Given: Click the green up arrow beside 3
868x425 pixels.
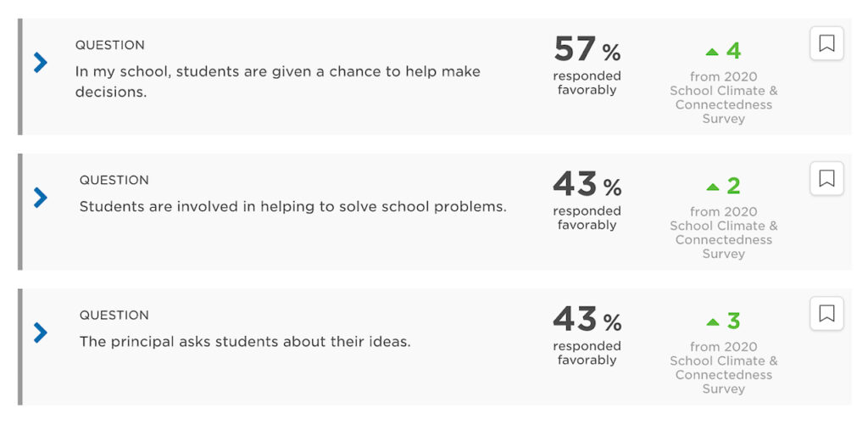Looking at the screenshot, I should coord(712,322).
